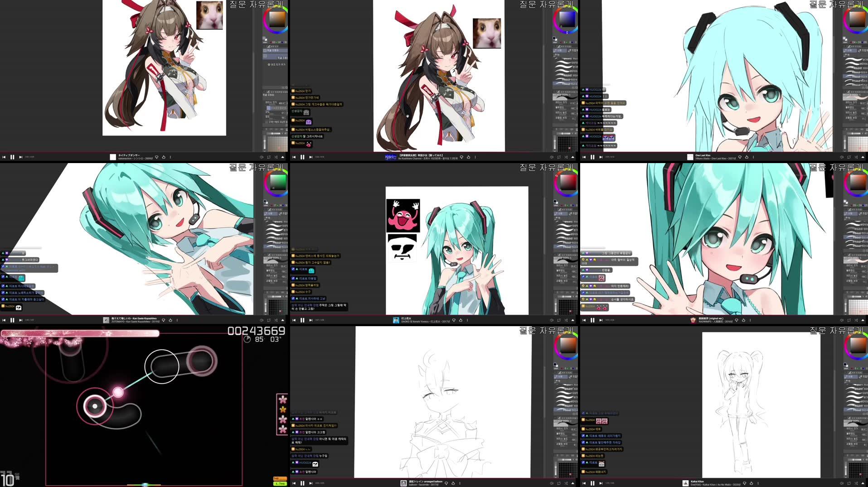The image size is (868, 487).
Task: Click the save-to-playlist icon beside the like button
Action: pos(740,156)
